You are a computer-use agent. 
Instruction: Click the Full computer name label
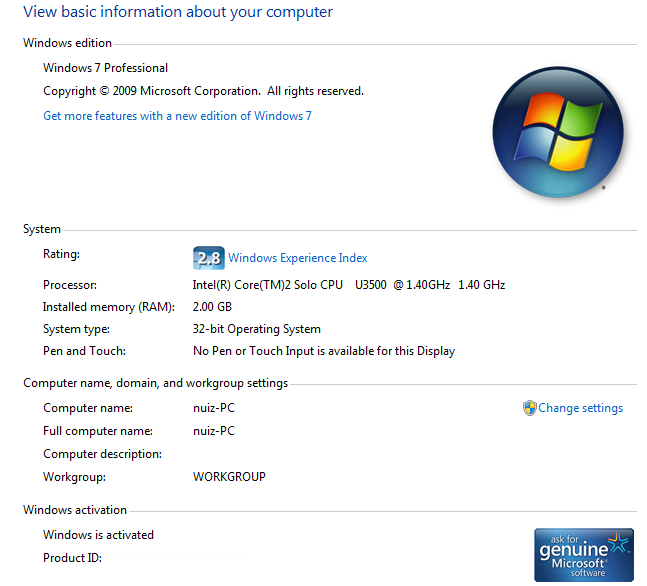pos(98,431)
